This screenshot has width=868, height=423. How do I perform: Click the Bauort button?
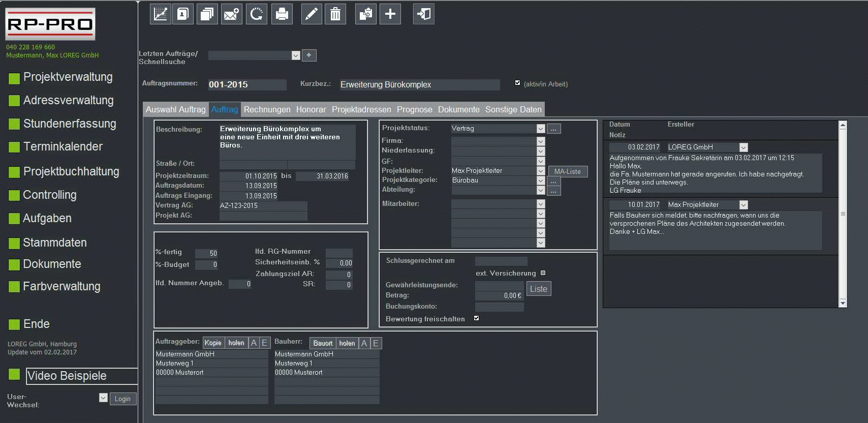point(323,343)
